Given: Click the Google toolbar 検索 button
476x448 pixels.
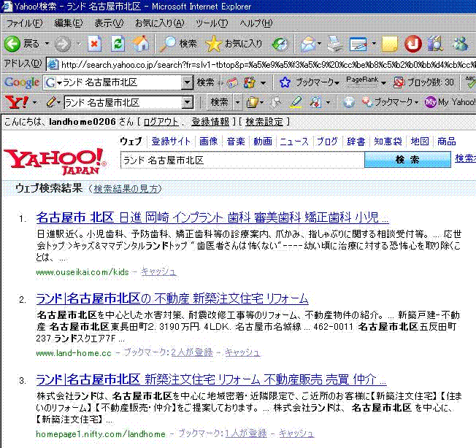Looking at the screenshot, I should tap(206, 82).
